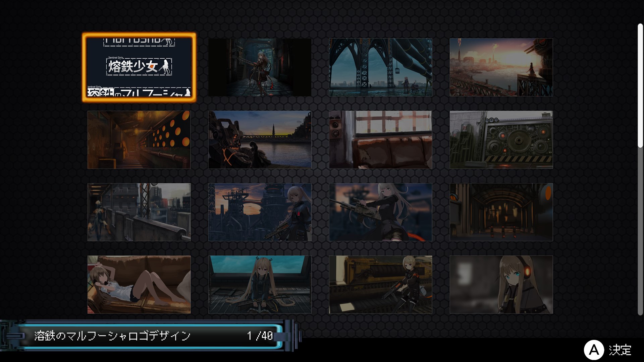The image size is (644, 362).
Task: Open the corridor with orange round windows
Action: coord(139,140)
